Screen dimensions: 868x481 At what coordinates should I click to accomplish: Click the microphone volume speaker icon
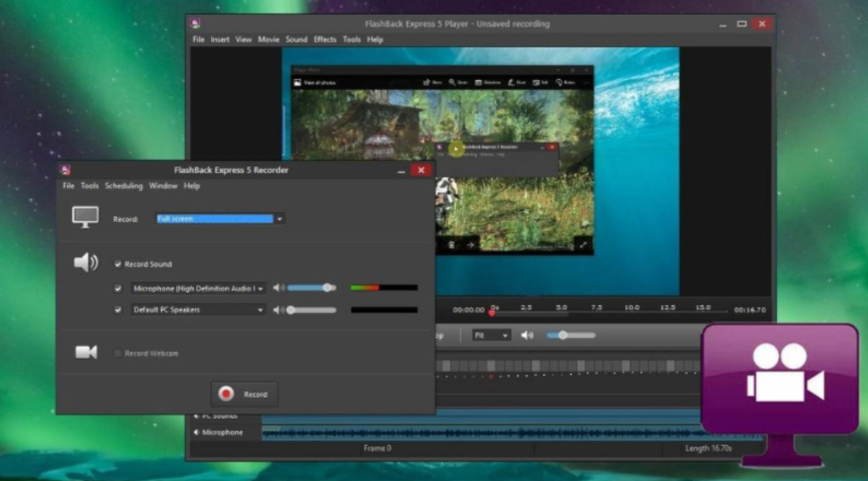278,287
